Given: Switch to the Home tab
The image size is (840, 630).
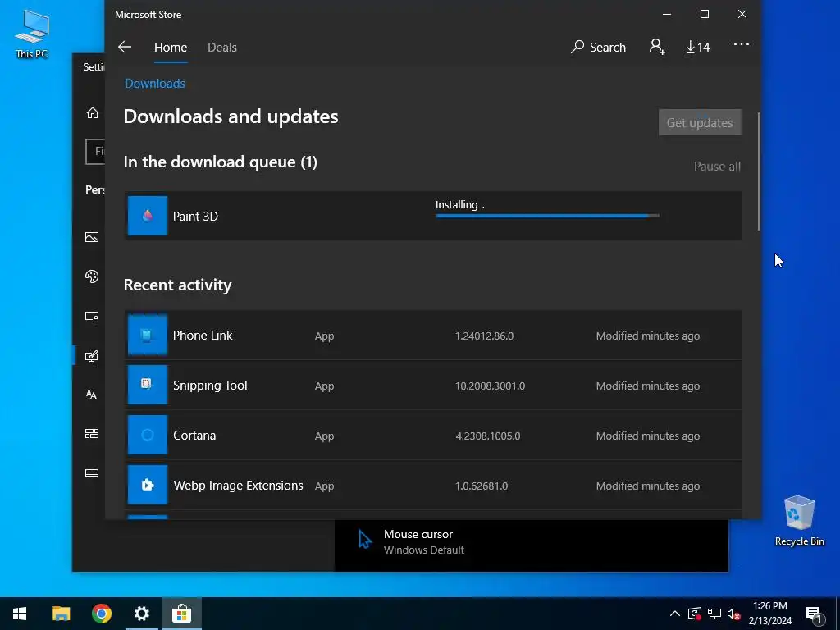Looking at the screenshot, I should (171, 47).
